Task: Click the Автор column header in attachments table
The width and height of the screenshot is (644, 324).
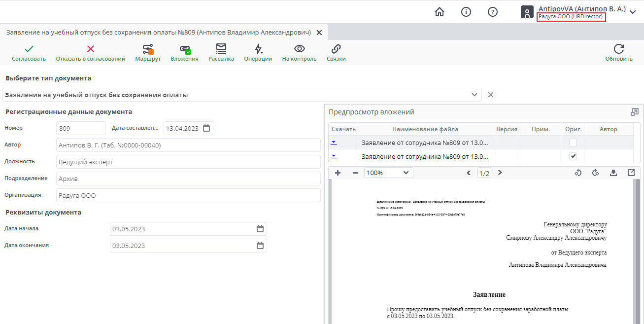Action: (609, 129)
